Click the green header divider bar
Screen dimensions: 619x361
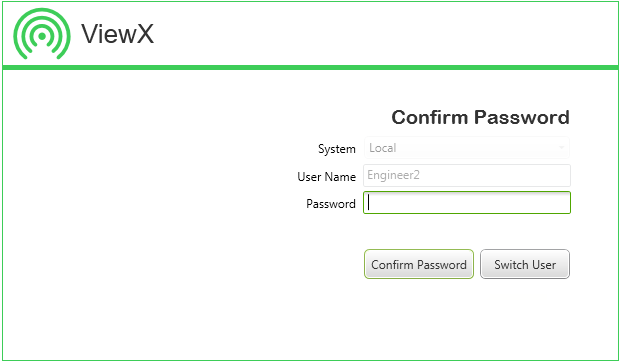click(x=310, y=68)
